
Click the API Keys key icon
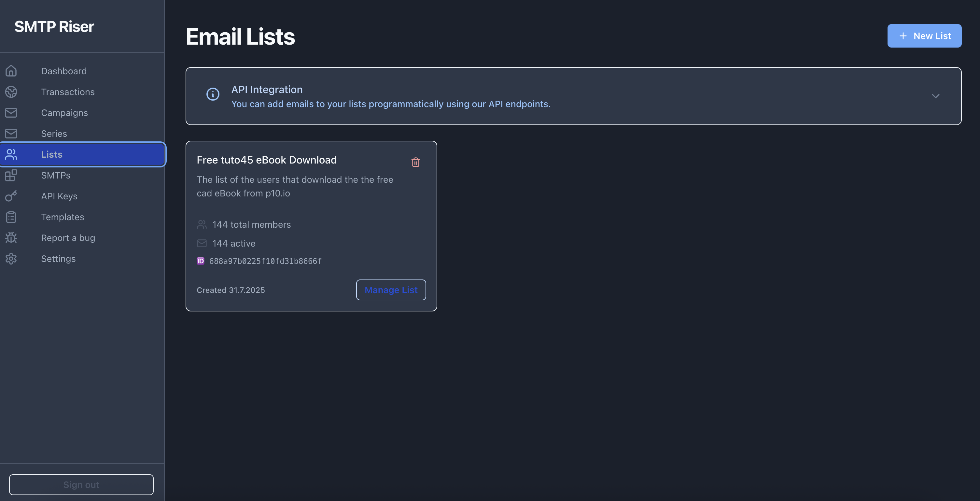11,196
